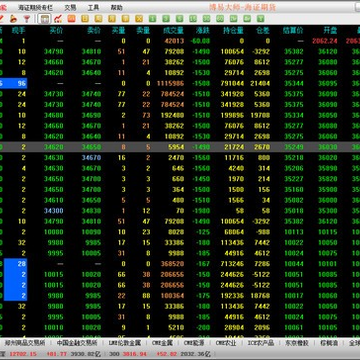Click the blue bid price 34300
This screenshot has height=360, width=360.
(53, 211)
